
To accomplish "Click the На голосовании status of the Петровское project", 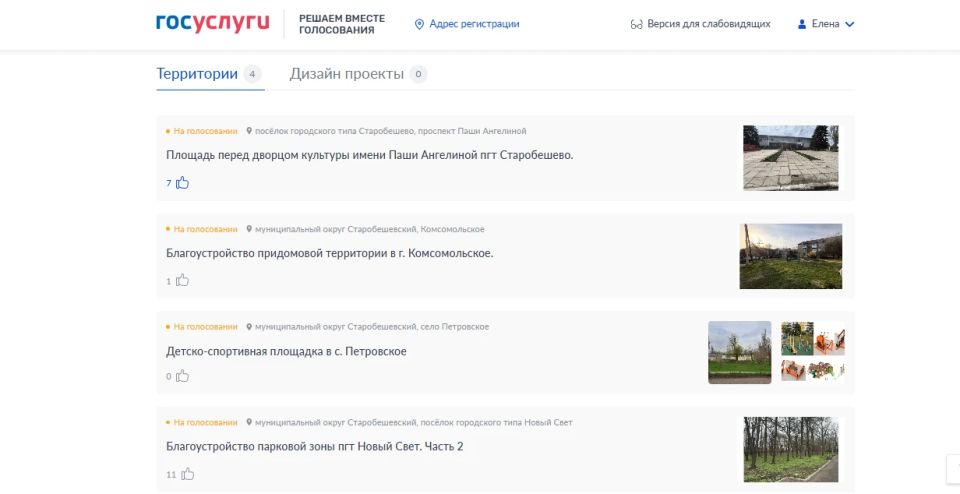I will tap(205, 327).
